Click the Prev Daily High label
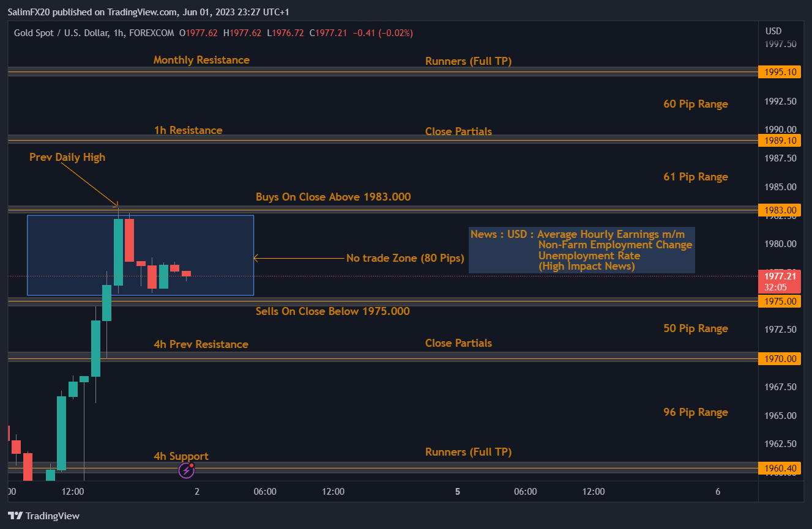This screenshot has width=812, height=529. pyautogui.click(x=67, y=157)
